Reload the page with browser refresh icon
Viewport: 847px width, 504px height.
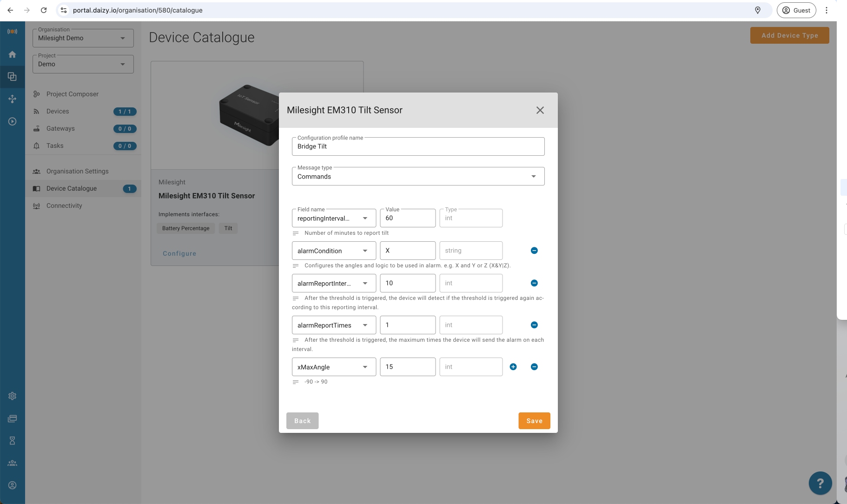click(x=44, y=10)
